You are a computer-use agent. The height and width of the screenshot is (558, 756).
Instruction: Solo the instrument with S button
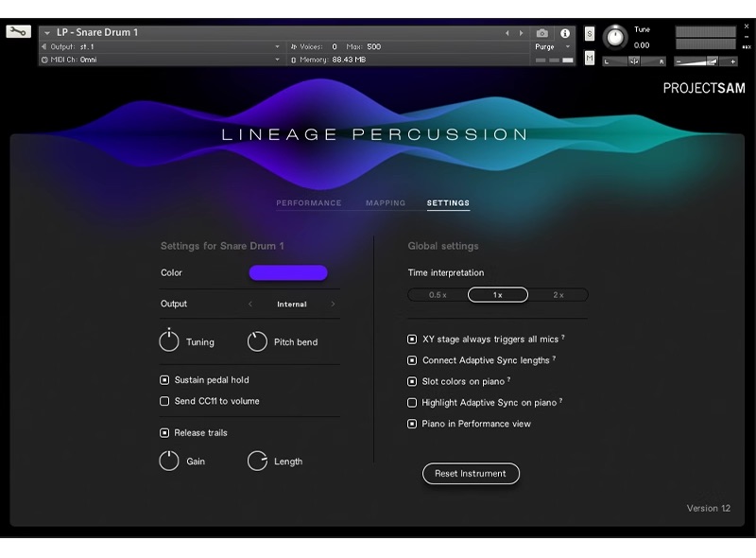click(x=590, y=34)
